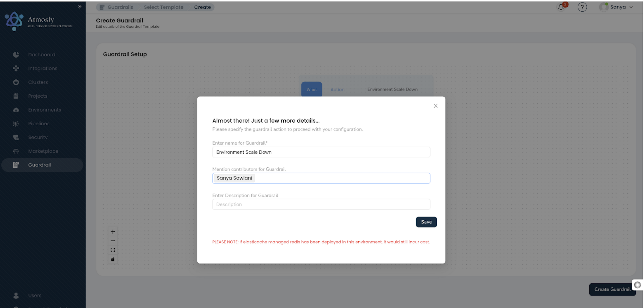Click the Environments cloud icon

(16, 110)
